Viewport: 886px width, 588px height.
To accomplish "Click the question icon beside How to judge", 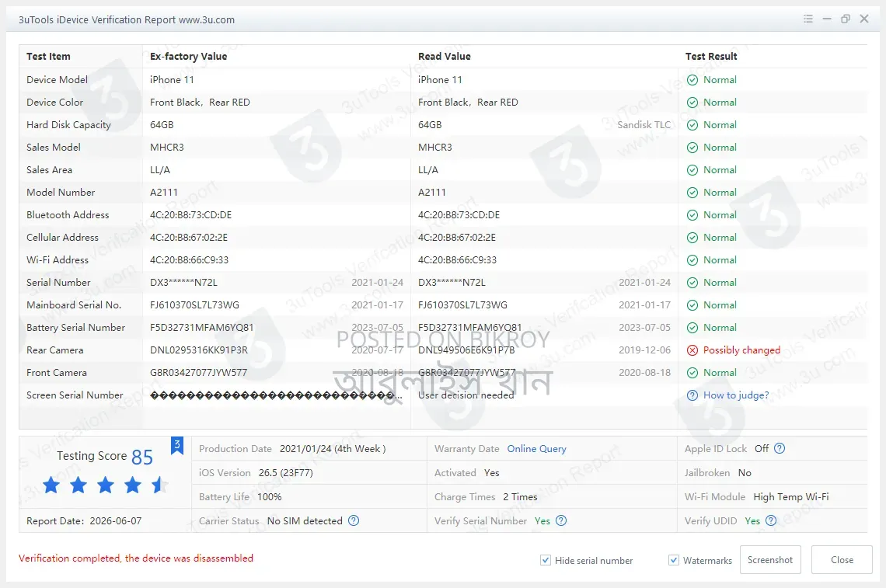I will pyautogui.click(x=692, y=395).
